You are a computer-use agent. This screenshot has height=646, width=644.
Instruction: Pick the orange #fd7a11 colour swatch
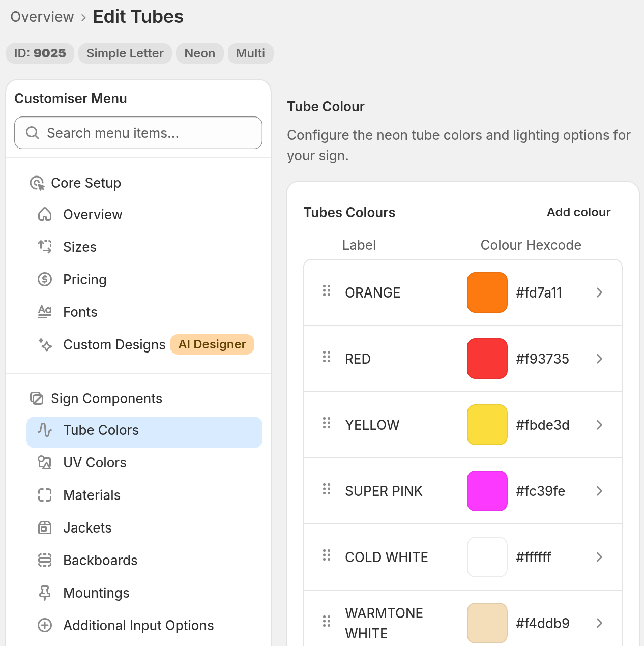487,292
